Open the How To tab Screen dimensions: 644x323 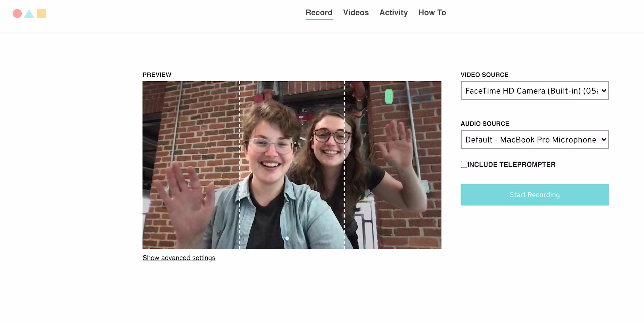click(x=432, y=13)
